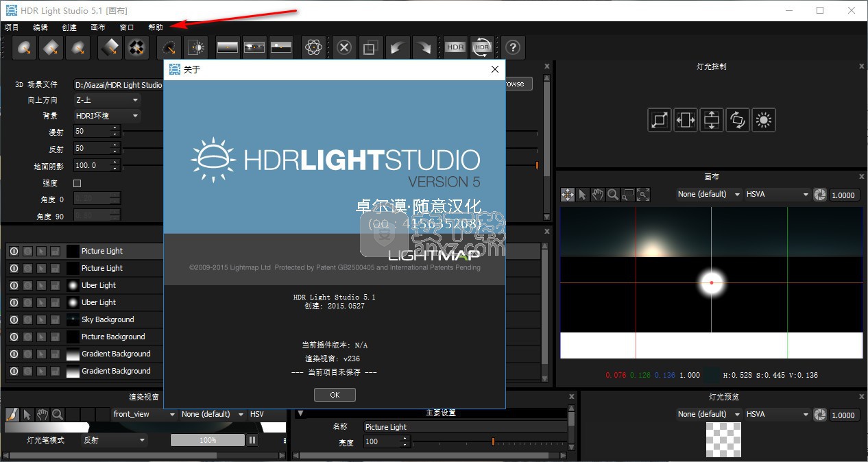
Task: Toggle power on Sky Background light
Action: click(14, 319)
